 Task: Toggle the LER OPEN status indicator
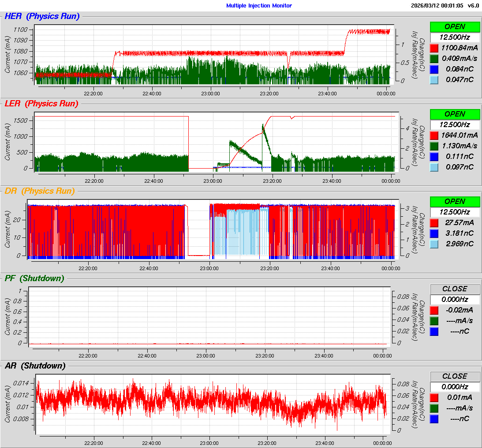(455, 114)
